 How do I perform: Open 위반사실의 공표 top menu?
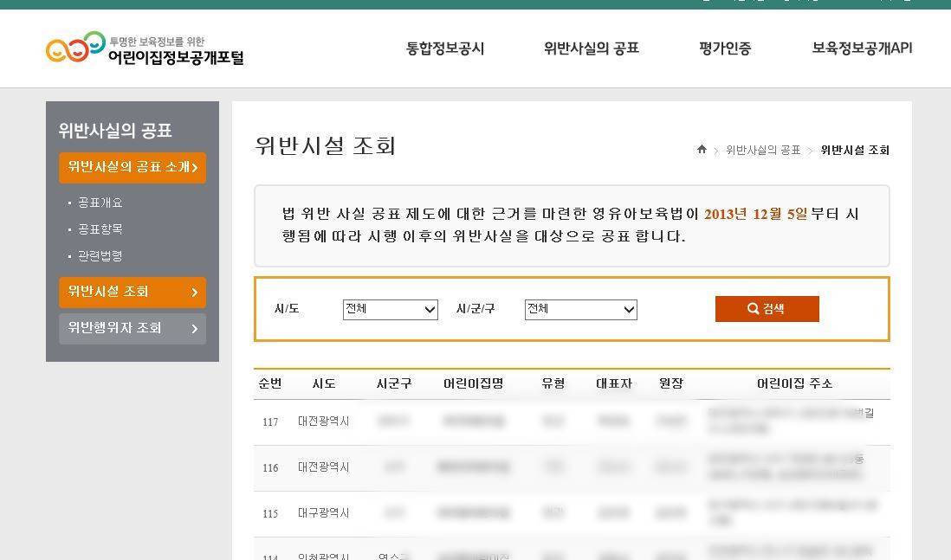click(x=592, y=48)
